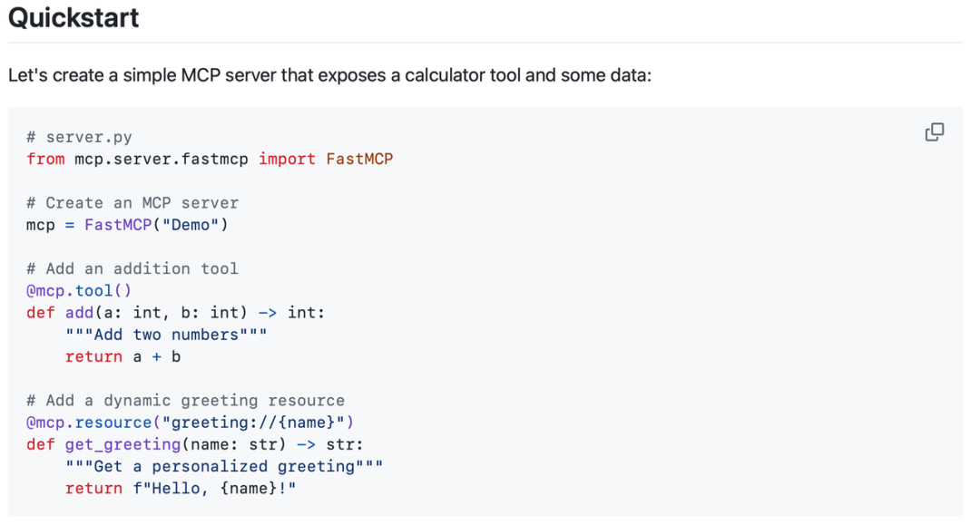Click the Quickstart heading

pyautogui.click(x=73, y=18)
